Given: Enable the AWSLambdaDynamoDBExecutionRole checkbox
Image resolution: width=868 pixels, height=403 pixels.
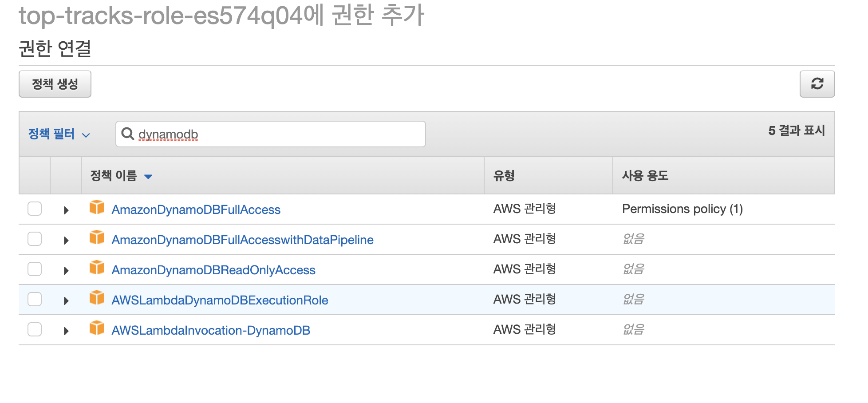Looking at the screenshot, I should [x=35, y=299].
